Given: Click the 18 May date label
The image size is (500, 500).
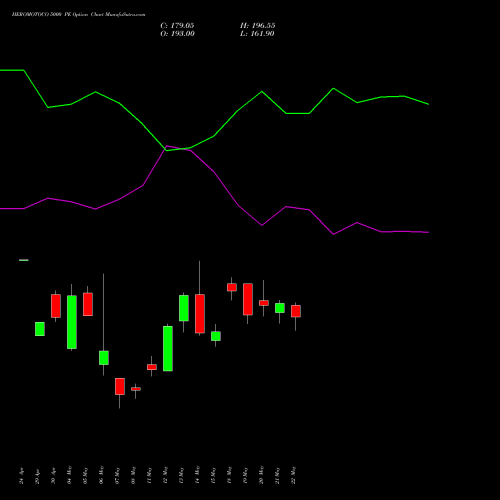Looking at the screenshot, I should tap(230, 475).
